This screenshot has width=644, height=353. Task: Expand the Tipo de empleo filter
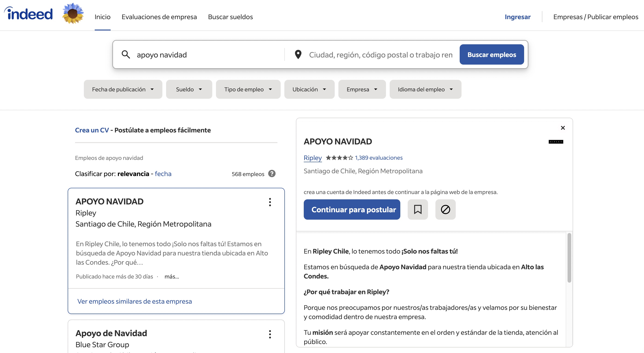coord(248,89)
